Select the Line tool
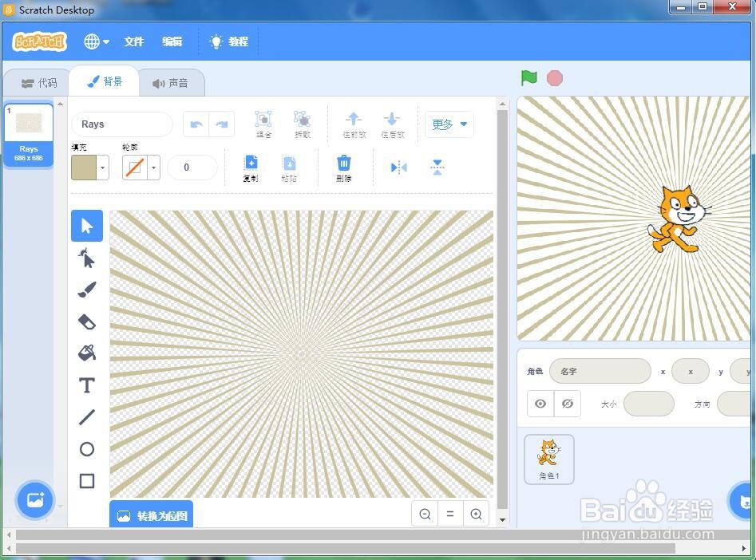This screenshot has height=560, width=756. point(87,417)
